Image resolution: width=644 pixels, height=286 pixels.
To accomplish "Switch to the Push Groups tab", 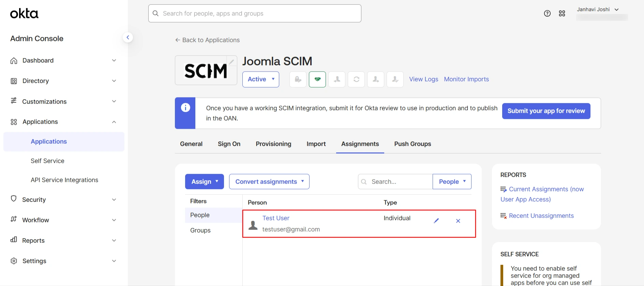I will click(413, 144).
